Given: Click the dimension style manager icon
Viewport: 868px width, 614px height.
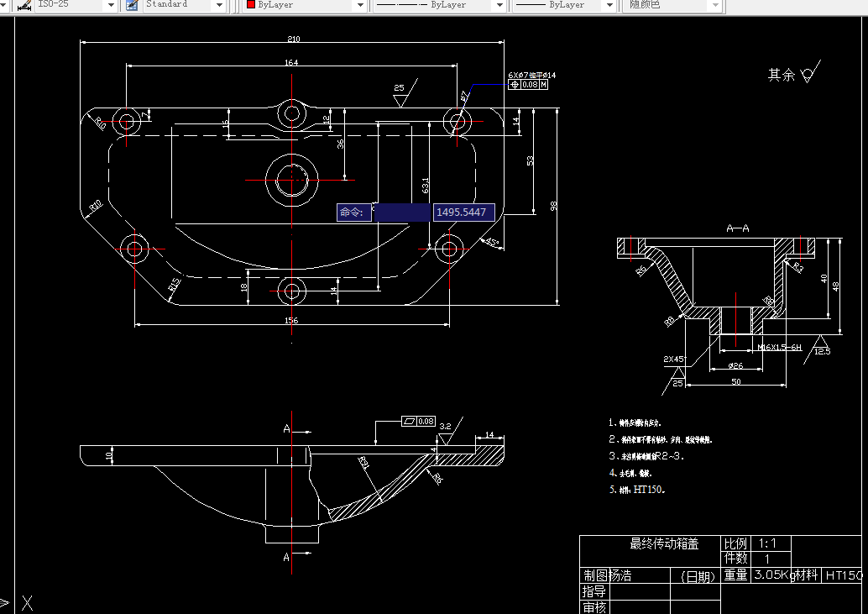Looking at the screenshot, I should 24,5.
